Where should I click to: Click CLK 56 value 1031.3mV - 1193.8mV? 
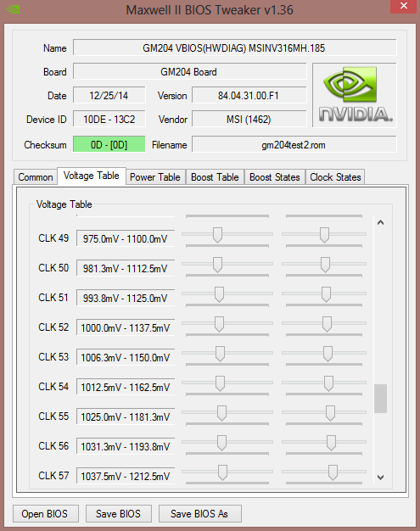point(126,447)
